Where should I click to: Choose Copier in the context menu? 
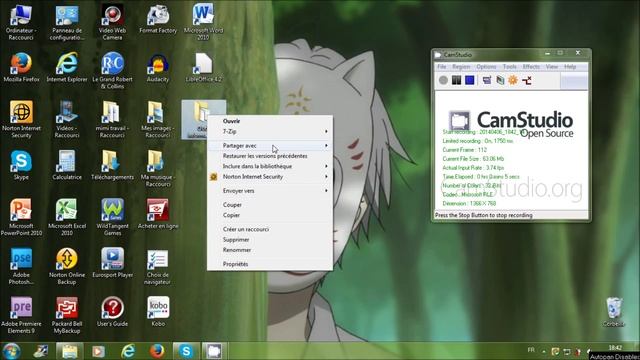pyautogui.click(x=270, y=215)
